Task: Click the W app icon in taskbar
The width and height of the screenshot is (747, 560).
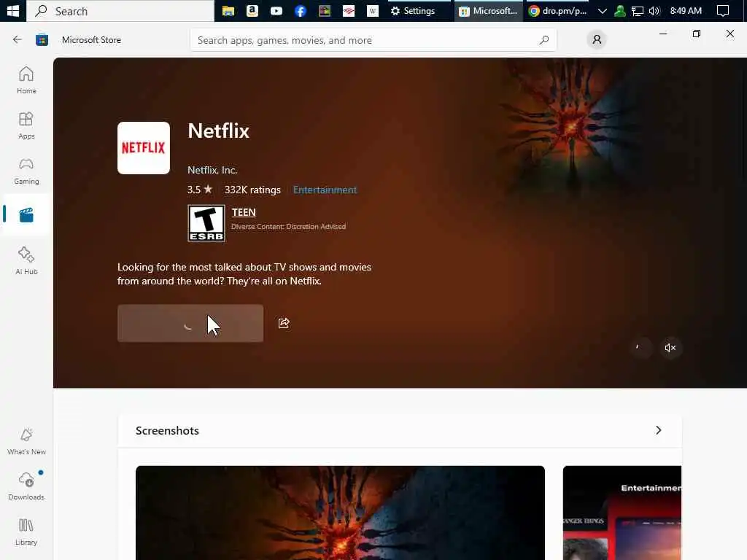Action: [373, 10]
